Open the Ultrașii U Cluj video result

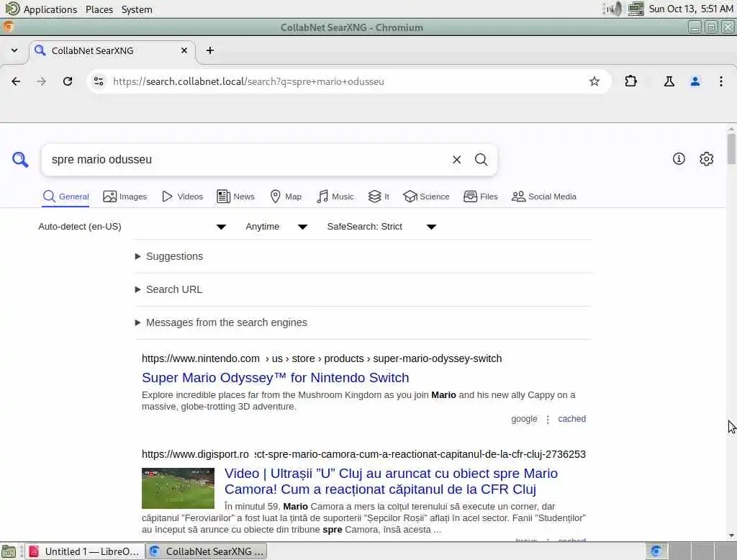(x=391, y=481)
